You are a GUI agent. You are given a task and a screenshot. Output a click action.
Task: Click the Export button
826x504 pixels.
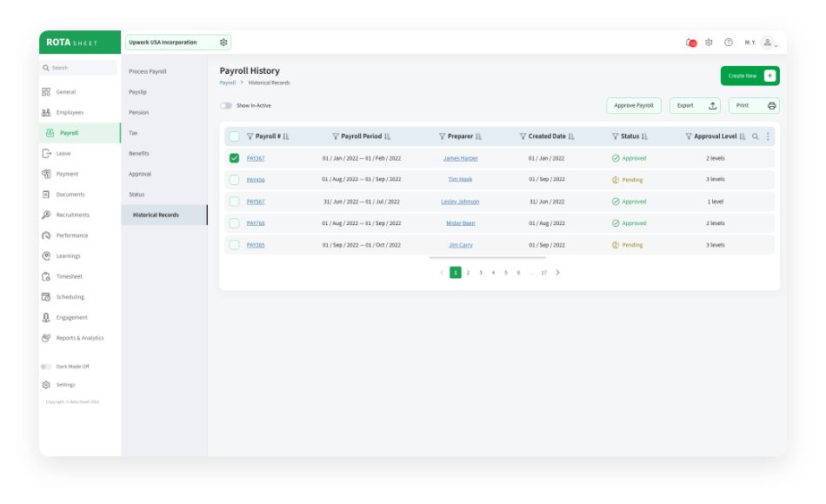(x=695, y=105)
